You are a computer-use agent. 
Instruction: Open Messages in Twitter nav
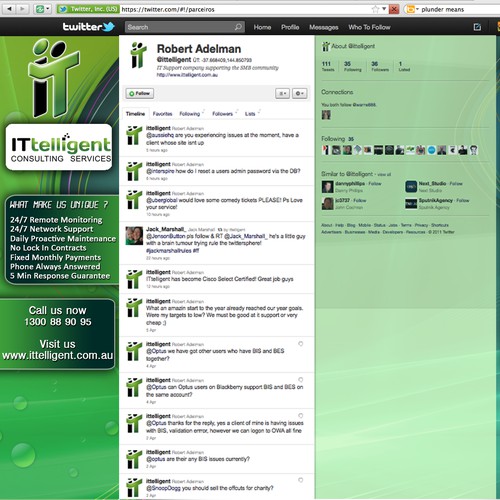tap(324, 27)
